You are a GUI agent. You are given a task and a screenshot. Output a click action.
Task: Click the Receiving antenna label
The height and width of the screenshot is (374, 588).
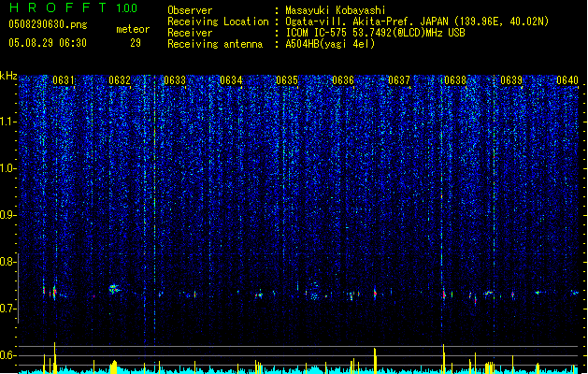pos(215,44)
